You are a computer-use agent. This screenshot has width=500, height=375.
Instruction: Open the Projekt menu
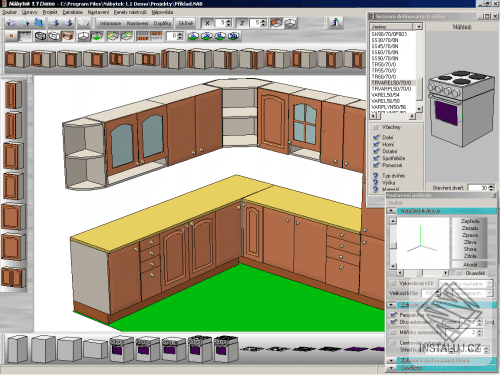(x=50, y=12)
